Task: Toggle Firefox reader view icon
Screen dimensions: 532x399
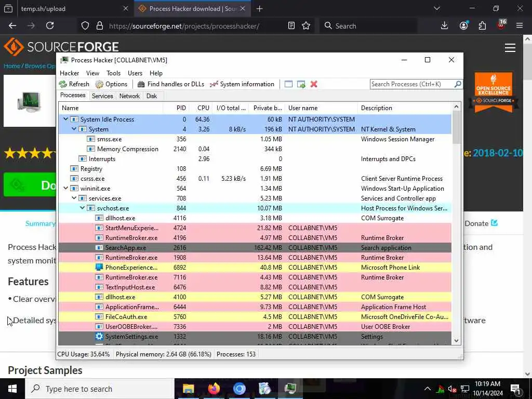Action: tap(291, 26)
